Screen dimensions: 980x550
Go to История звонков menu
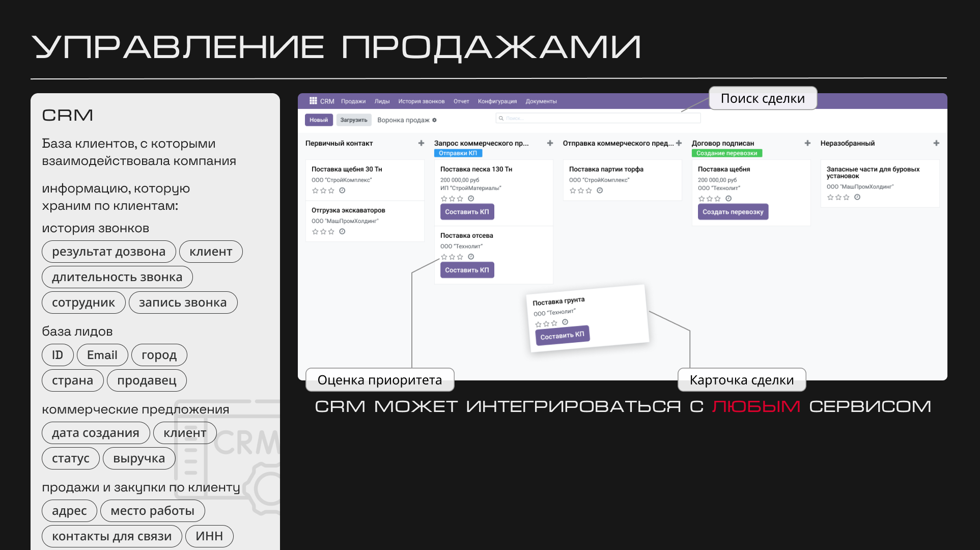pyautogui.click(x=421, y=101)
